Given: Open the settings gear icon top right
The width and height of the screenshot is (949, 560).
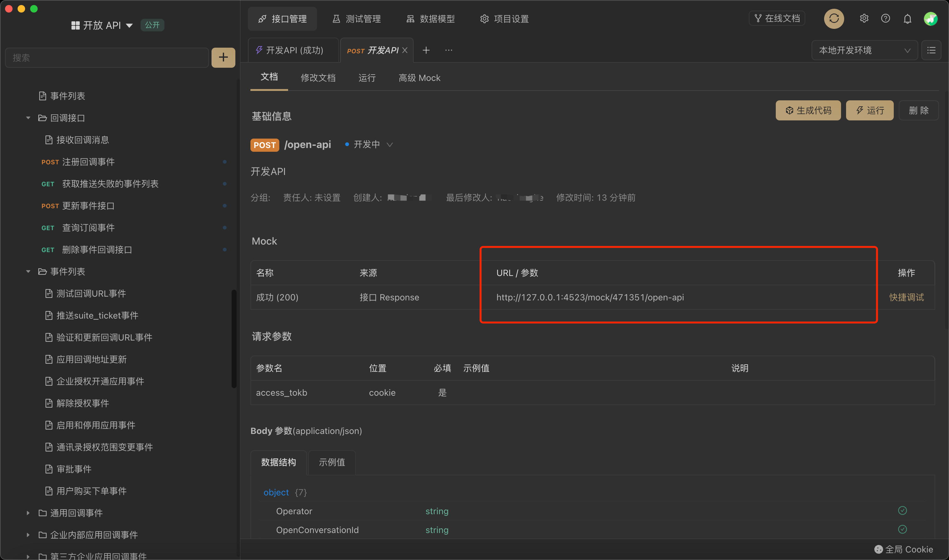Looking at the screenshot, I should click(864, 19).
